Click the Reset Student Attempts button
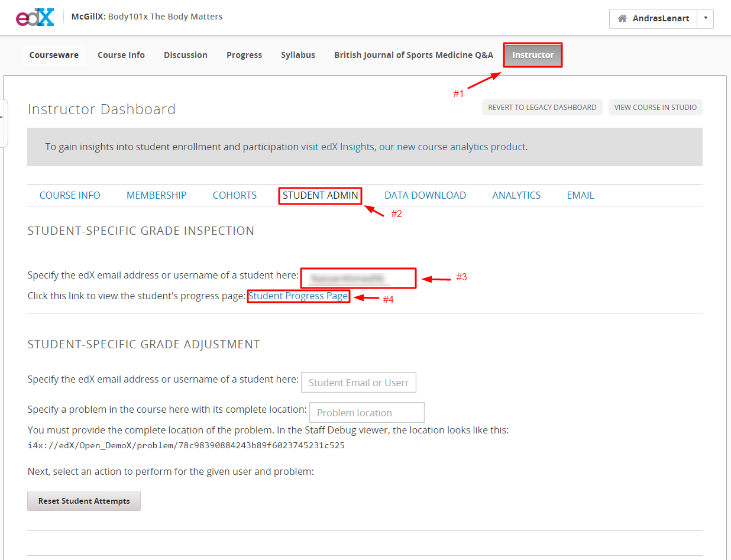This screenshot has width=731, height=560. 84,501
